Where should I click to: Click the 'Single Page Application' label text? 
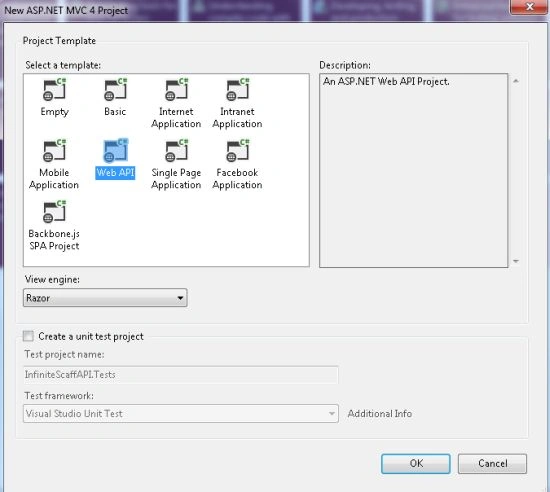click(176, 179)
